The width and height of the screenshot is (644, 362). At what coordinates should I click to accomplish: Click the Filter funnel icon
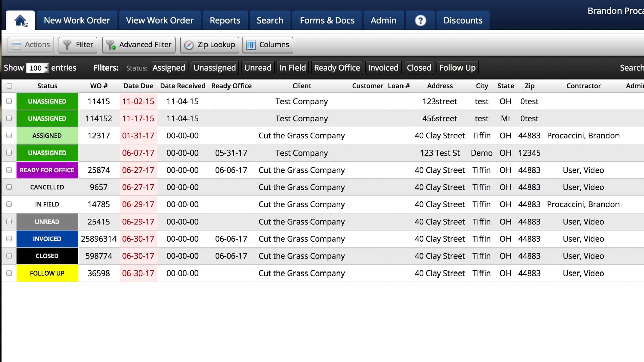pos(67,45)
